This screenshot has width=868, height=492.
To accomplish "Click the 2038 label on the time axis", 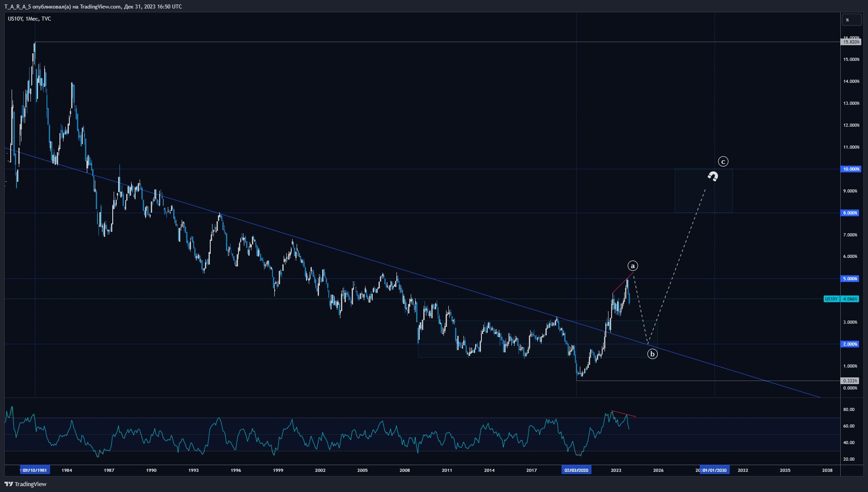I will click(827, 470).
